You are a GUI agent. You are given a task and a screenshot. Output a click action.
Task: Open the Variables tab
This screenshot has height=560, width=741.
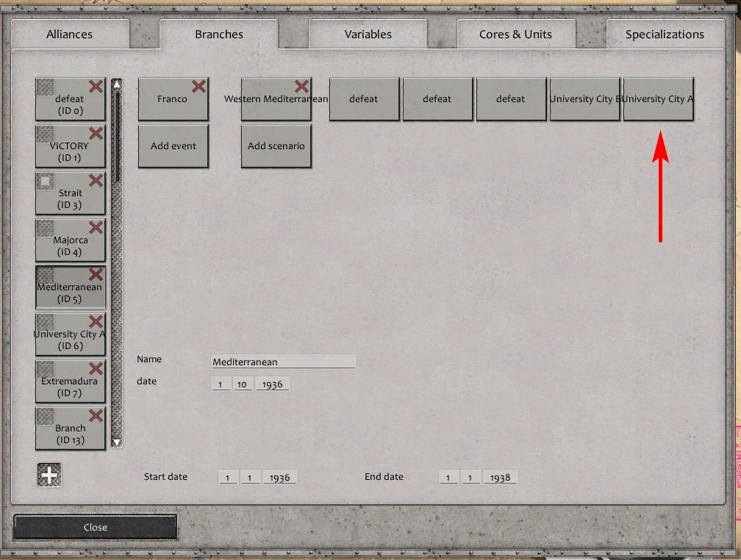click(x=368, y=34)
